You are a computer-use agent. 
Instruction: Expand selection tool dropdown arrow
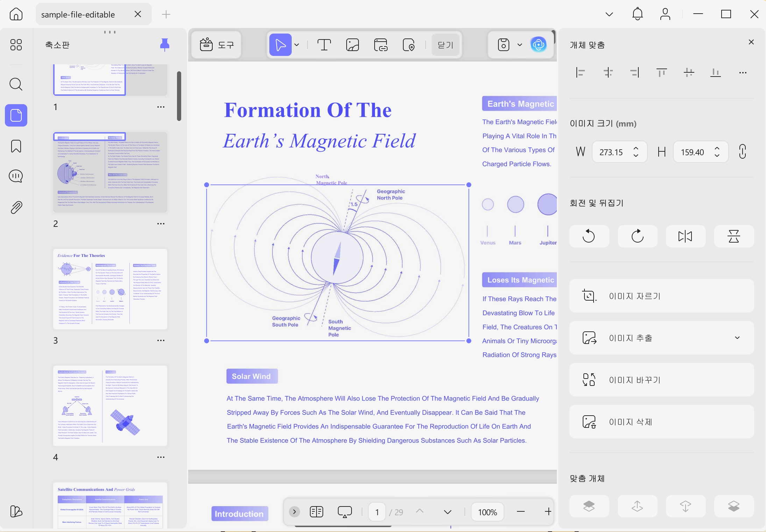297,45
